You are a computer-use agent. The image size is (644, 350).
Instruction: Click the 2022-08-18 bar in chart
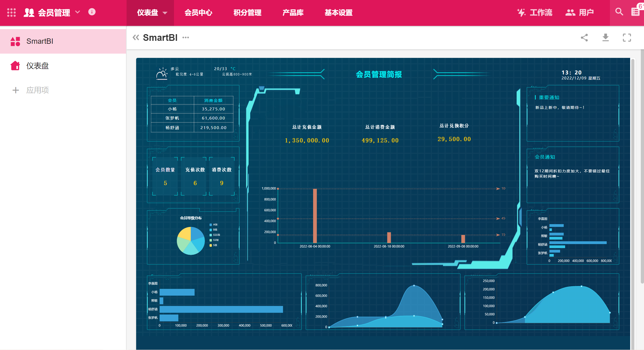[389, 237]
